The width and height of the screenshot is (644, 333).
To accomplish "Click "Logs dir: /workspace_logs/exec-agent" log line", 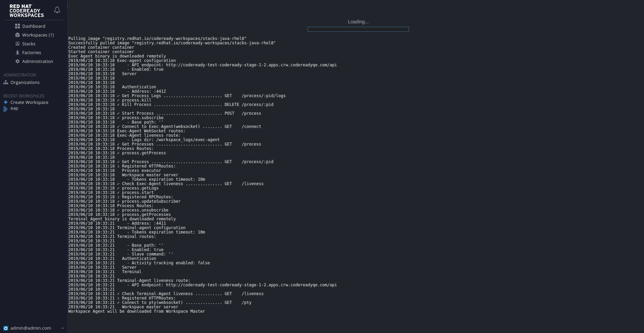I will [144, 140].
